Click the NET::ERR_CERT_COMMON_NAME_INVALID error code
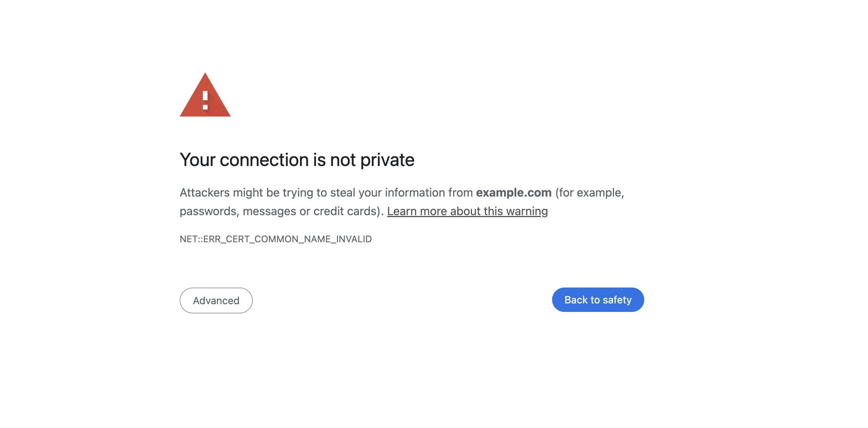Viewport: 868px width, 428px height. pyautogui.click(x=276, y=239)
